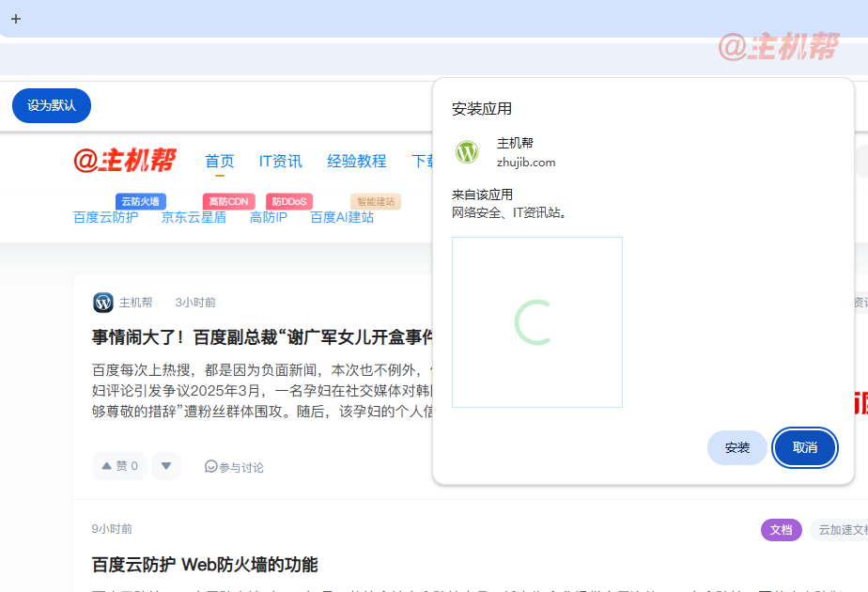
Task: Select the 首页 navigation tab
Action: [x=220, y=161]
